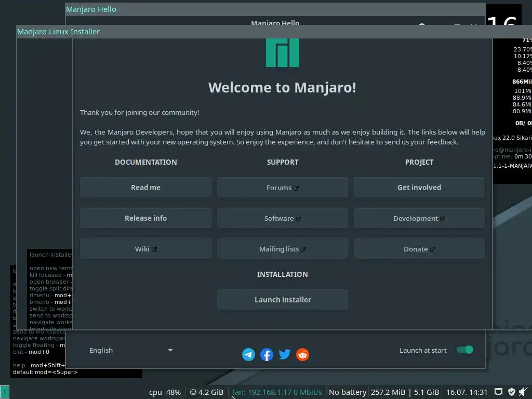The image size is (532, 399).
Task: Click the cpu 48% status entry
Action: [x=165, y=392]
